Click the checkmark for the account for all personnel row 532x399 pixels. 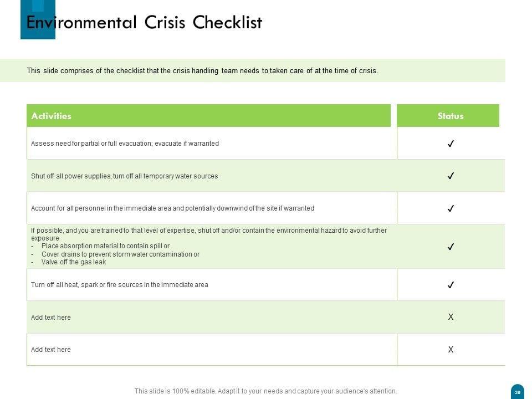(x=451, y=209)
